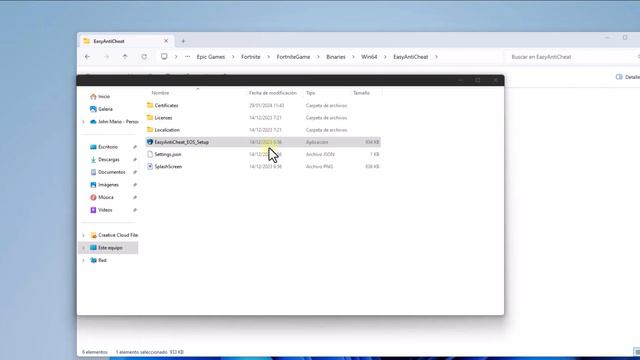640x360 pixels.
Task: Click '1 elemento seleccionado' status text
Action: (x=141, y=352)
